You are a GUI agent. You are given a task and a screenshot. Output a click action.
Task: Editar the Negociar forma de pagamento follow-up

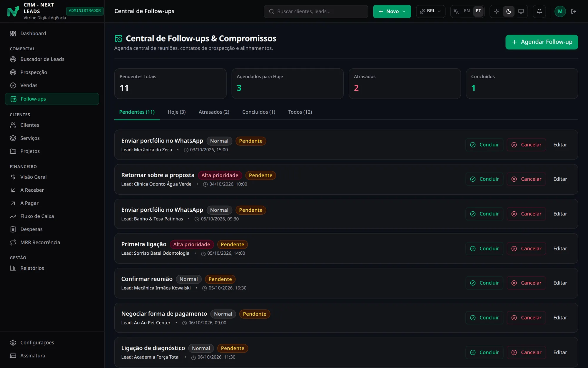click(x=560, y=318)
